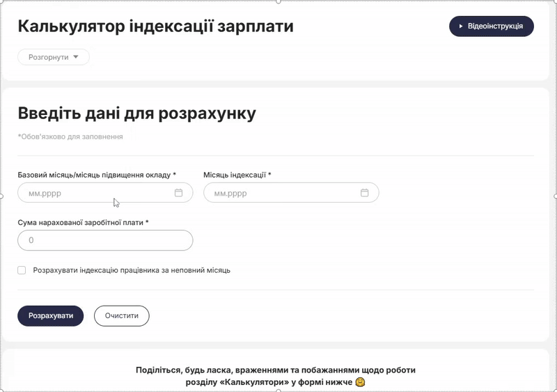557x392 pixels.
Task: Click the 'Місяць індексації' field label
Action: [237, 175]
